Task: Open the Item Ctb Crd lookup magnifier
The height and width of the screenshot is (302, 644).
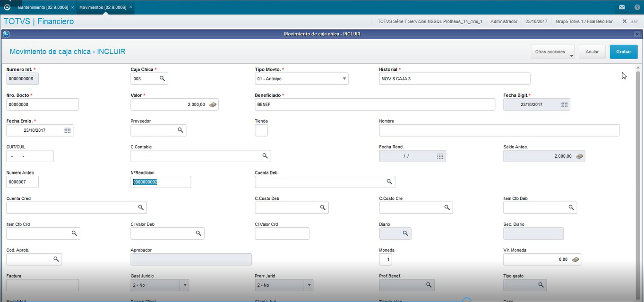Action: click(x=74, y=233)
